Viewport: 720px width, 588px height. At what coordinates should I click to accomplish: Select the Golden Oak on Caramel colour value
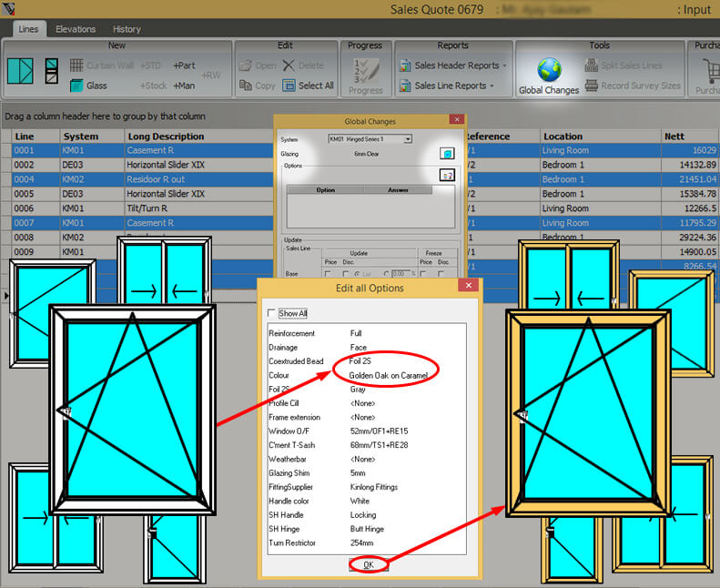click(388, 375)
